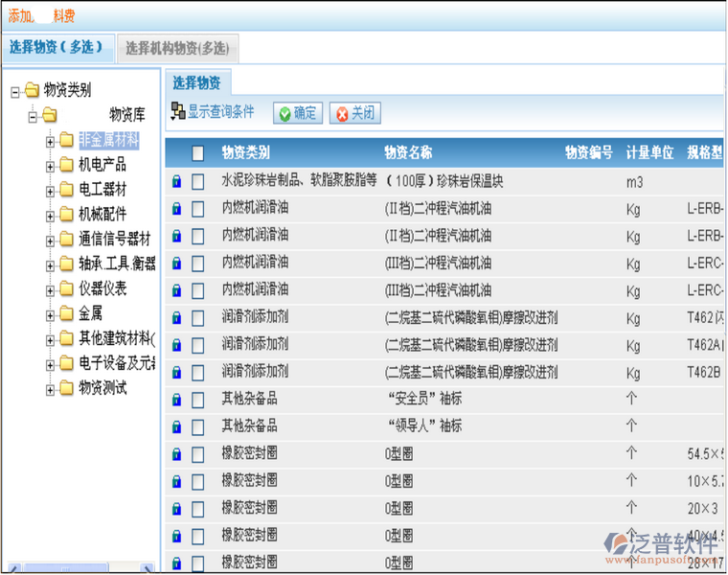
Task: Open 显示查询条件 query conditions
Action: (x=220, y=112)
